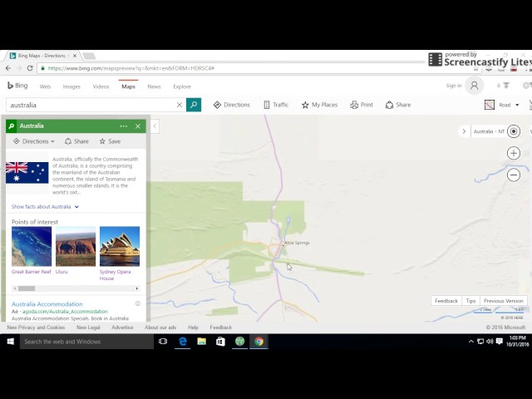This screenshot has width=532, height=399.
Task: Open the Windows Start menu
Action: [10, 342]
